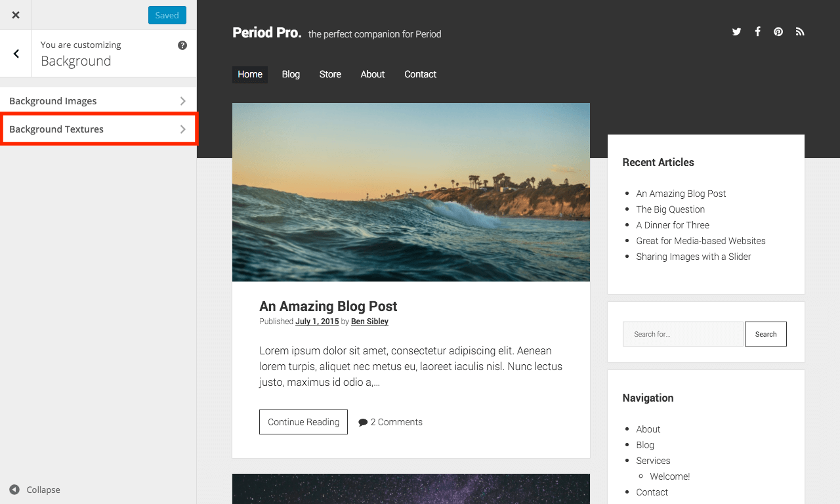The width and height of the screenshot is (840, 504).
Task: Go to the Blog menu item
Action: click(291, 74)
